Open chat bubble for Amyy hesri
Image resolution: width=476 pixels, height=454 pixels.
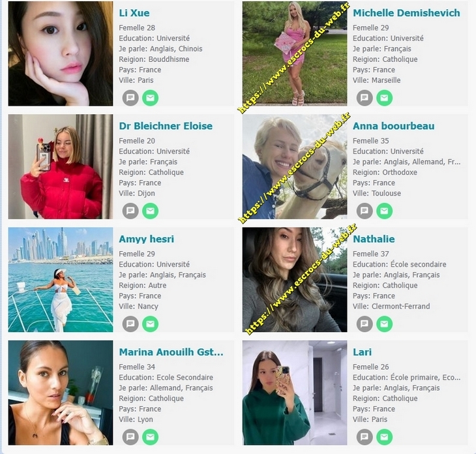pos(130,324)
